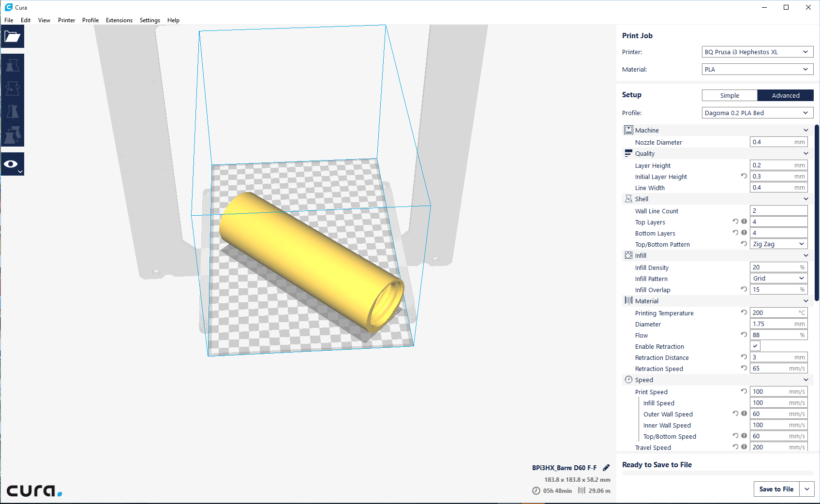Screen dimensions: 820x504
Task: Open the View menu
Action: click(x=44, y=20)
